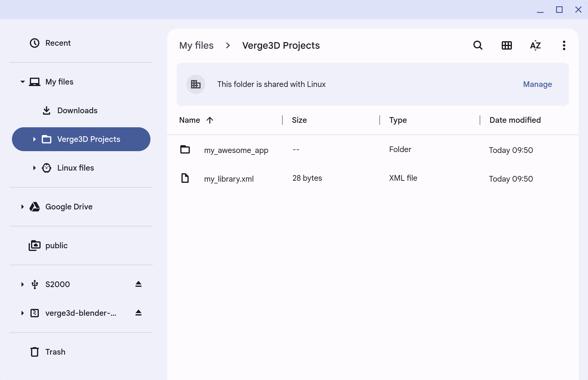Click the Trash bin icon
The height and width of the screenshot is (380, 588).
[x=35, y=352]
